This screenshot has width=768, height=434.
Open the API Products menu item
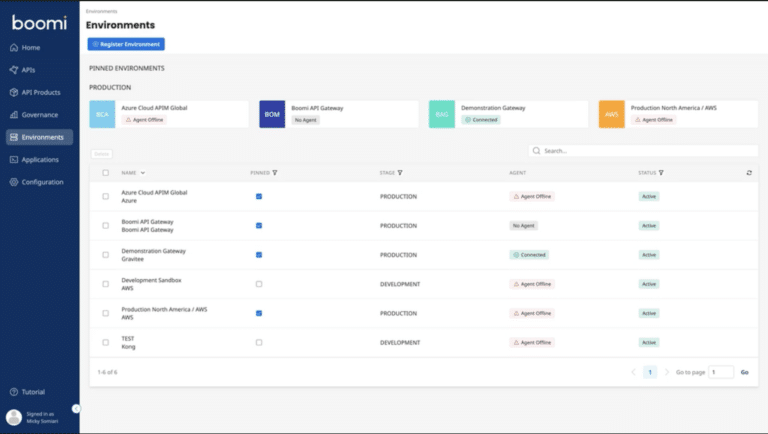click(40, 93)
